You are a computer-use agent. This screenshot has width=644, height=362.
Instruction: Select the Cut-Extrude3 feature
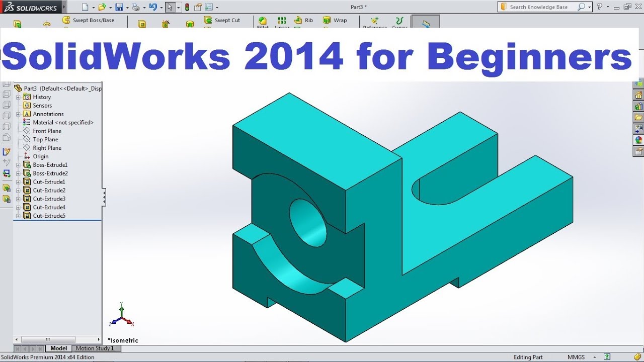[x=44, y=199]
